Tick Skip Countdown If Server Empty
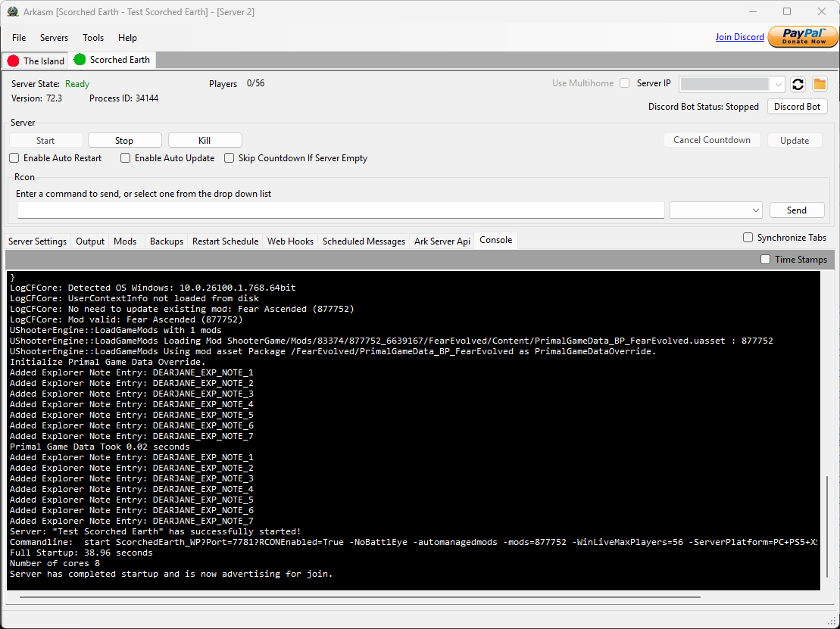Screen dimensions: 840x629 [230, 158]
